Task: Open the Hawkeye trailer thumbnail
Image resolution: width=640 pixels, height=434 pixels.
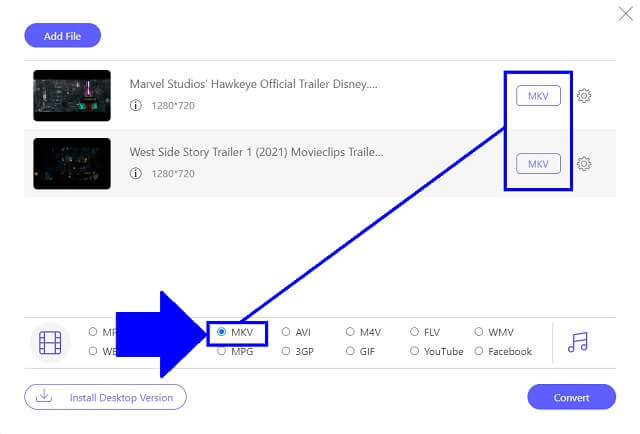Action: tap(72, 96)
